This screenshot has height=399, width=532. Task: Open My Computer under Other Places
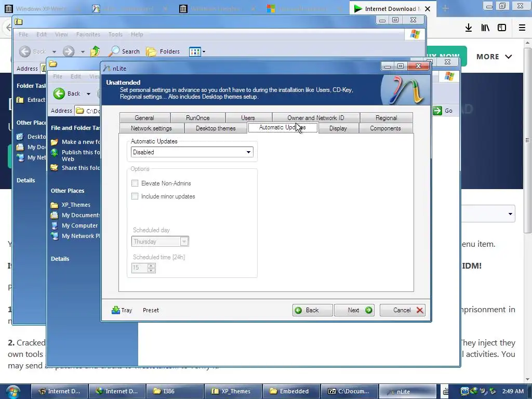[79, 225]
